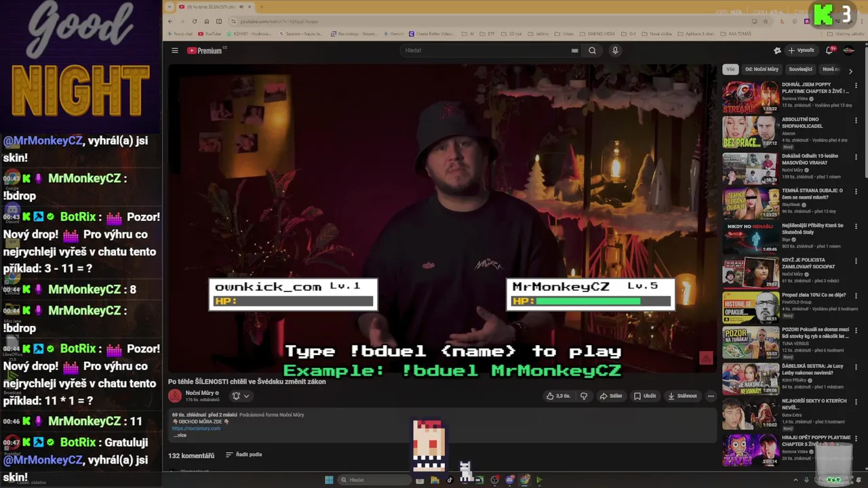Image resolution: width=868 pixels, height=488 pixels.
Task: Open subscription notification bell dropdown
Action: pyautogui.click(x=241, y=396)
